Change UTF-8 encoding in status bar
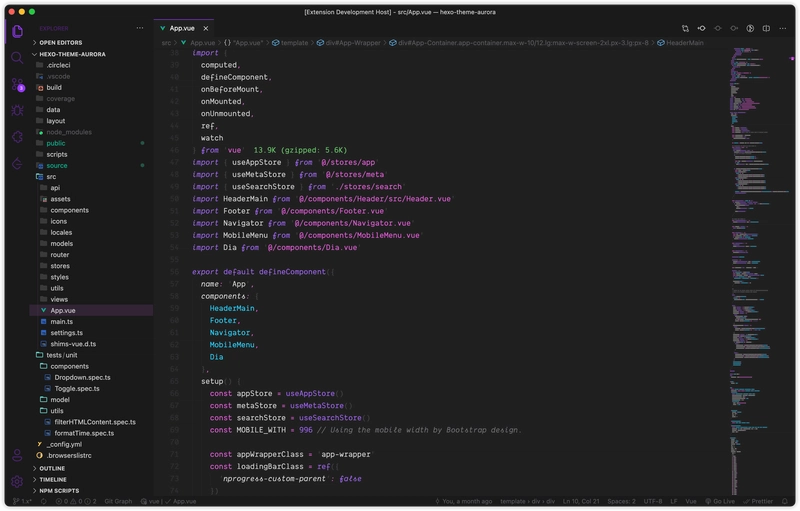The image size is (800, 511). [653, 502]
